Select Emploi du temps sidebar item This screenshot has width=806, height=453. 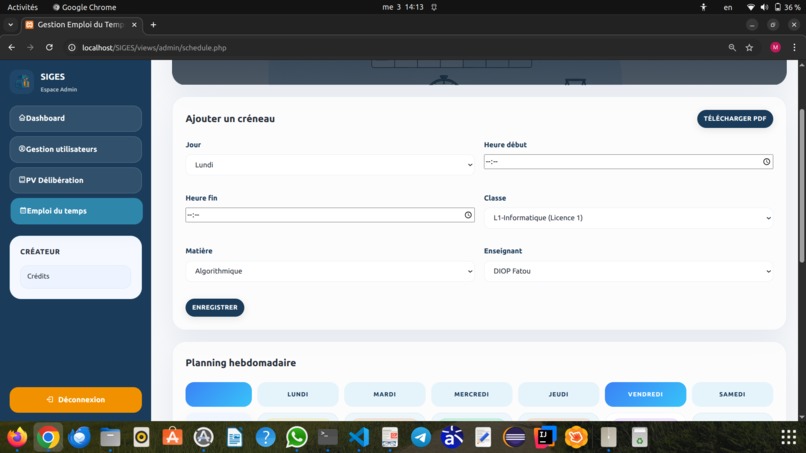[x=77, y=211]
